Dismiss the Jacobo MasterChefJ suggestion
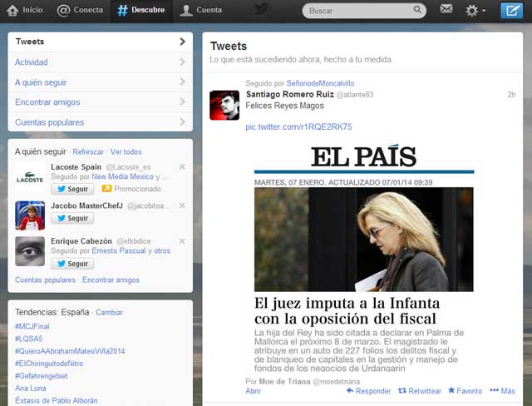The image size is (532, 406). (x=182, y=205)
